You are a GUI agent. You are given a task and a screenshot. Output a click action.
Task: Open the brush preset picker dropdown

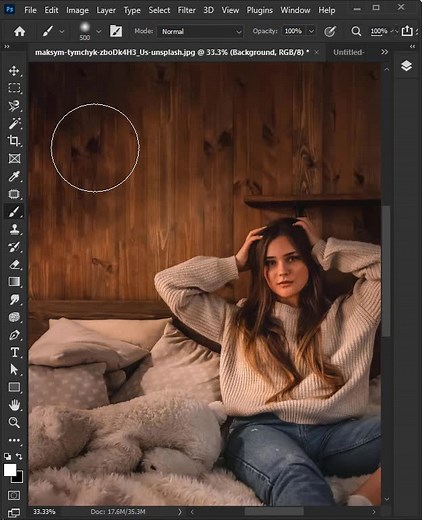99,31
